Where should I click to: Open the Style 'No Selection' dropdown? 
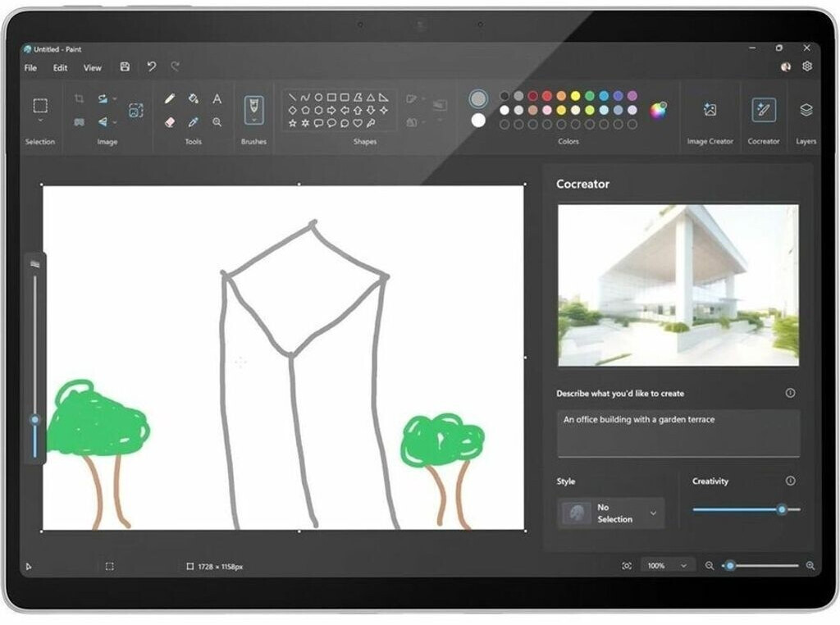pos(611,513)
